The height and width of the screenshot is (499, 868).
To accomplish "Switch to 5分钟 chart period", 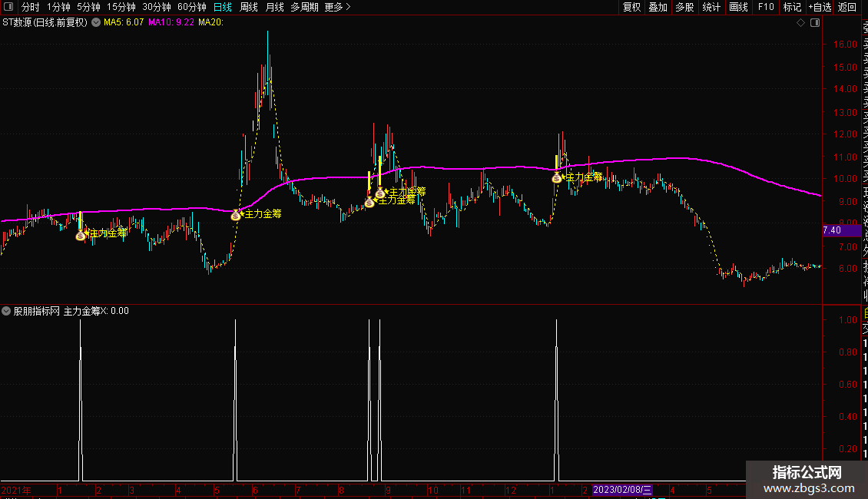I will click(x=88, y=7).
